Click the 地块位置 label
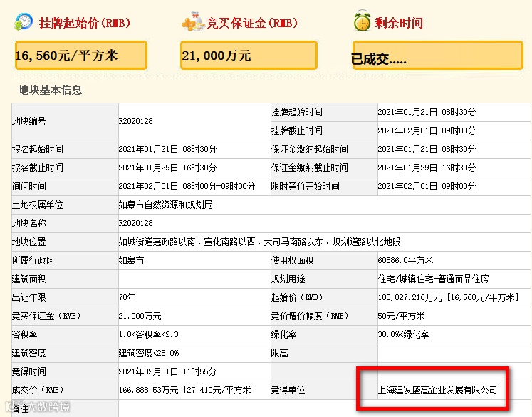Image resolution: width=532 pixels, height=417 pixels. pyautogui.click(x=28, y=242)
